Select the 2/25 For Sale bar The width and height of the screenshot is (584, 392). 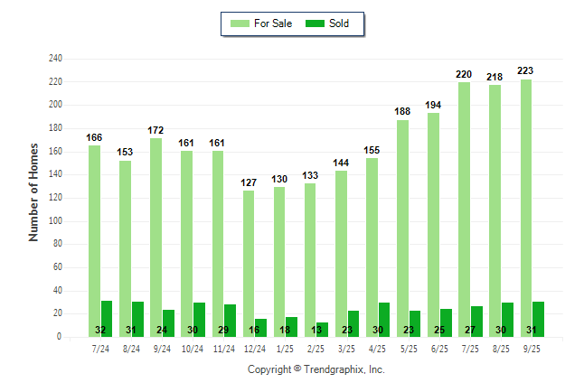pyautogui.click(x=310, y=260)
